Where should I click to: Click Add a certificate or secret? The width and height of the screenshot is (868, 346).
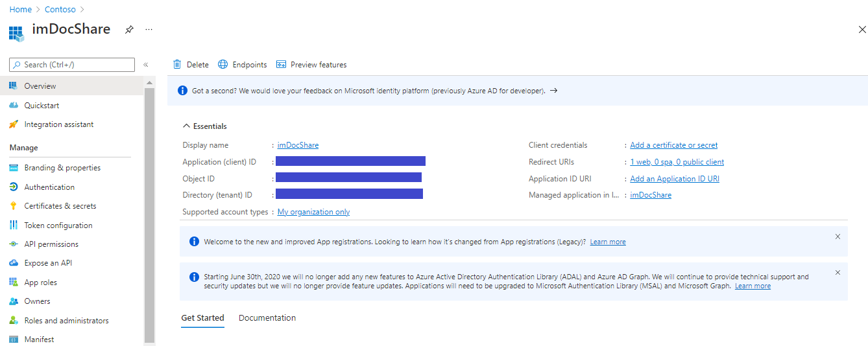[x=674, y=145]
